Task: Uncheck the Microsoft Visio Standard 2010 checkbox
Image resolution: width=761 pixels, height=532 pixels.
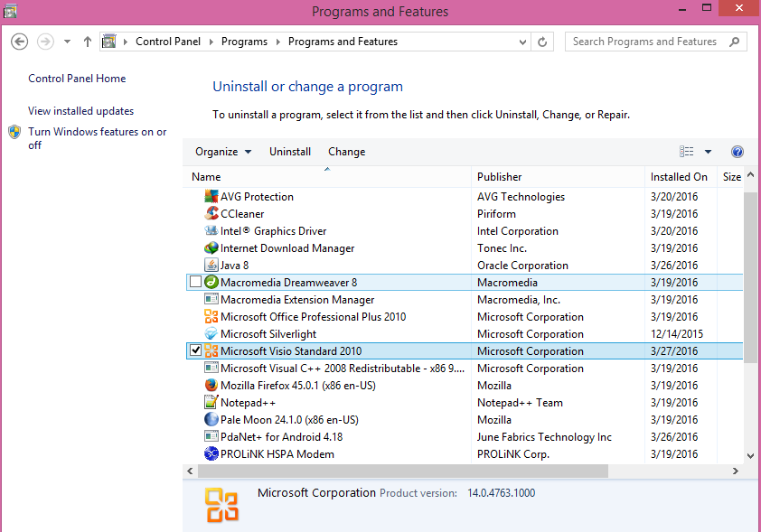Action: pyautogui.click(x=195, y=350)
